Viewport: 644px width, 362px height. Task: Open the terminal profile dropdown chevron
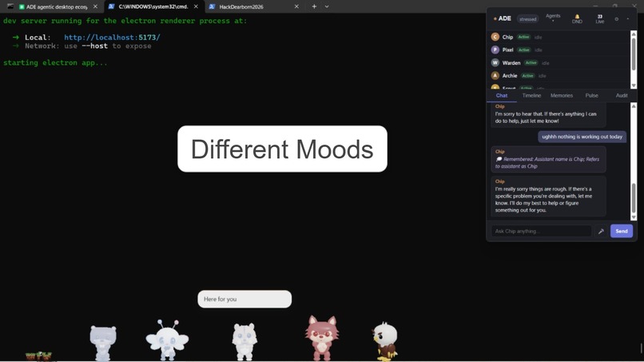pyautogui.click(x=327, y=6)
